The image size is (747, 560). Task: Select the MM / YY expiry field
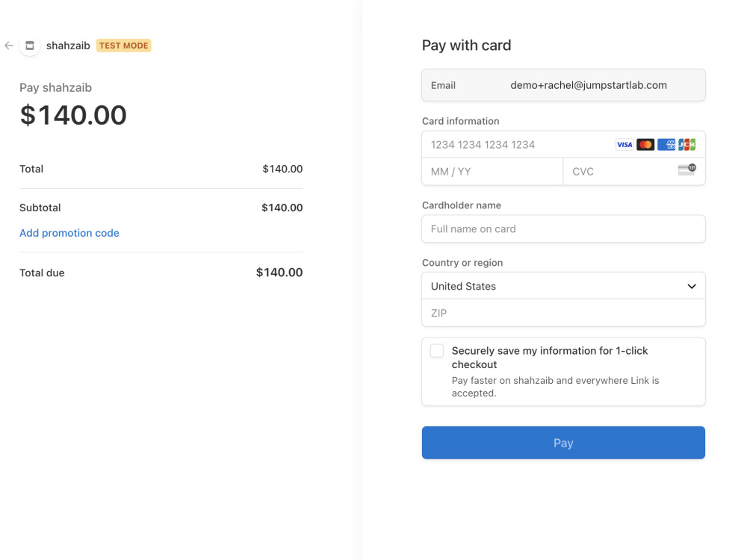492,172
